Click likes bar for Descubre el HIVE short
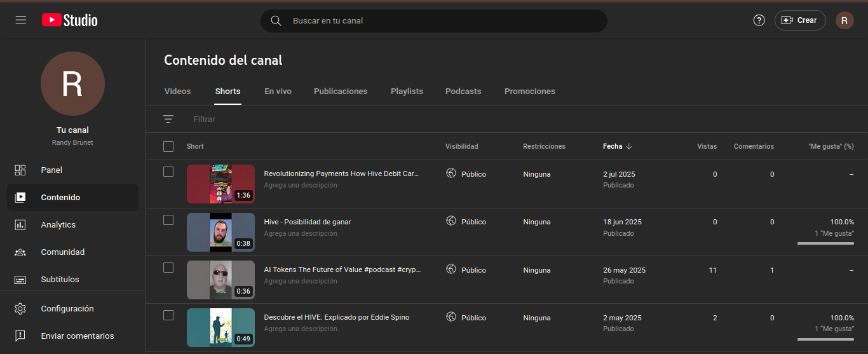The height and width of the screenshot is (354, 868). point(825,339)
